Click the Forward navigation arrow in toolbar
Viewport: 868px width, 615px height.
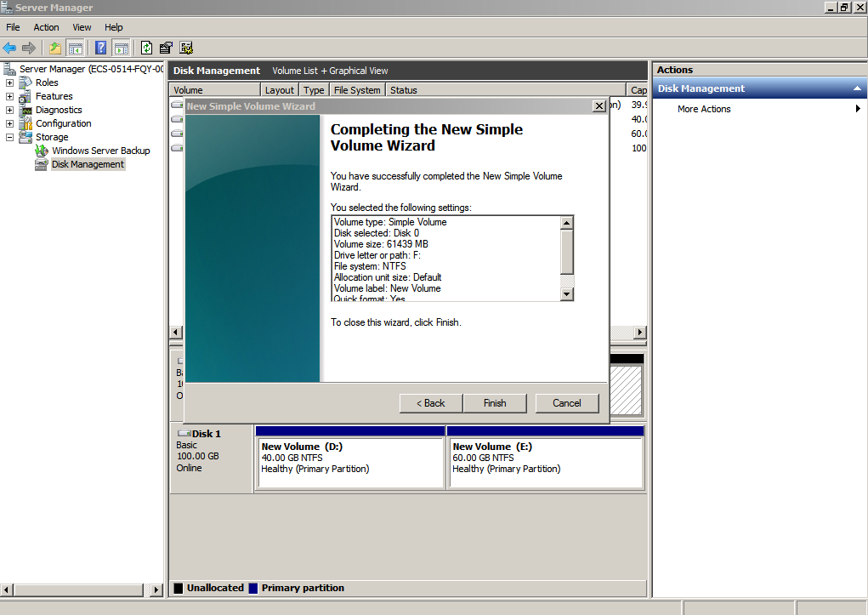29,48
